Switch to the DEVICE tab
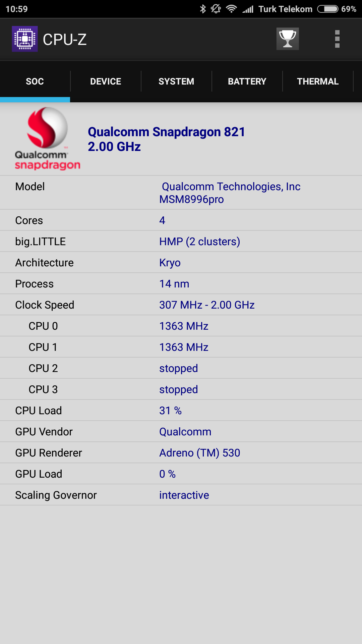Viewport: 362px width, 644px height. point(106,81)
